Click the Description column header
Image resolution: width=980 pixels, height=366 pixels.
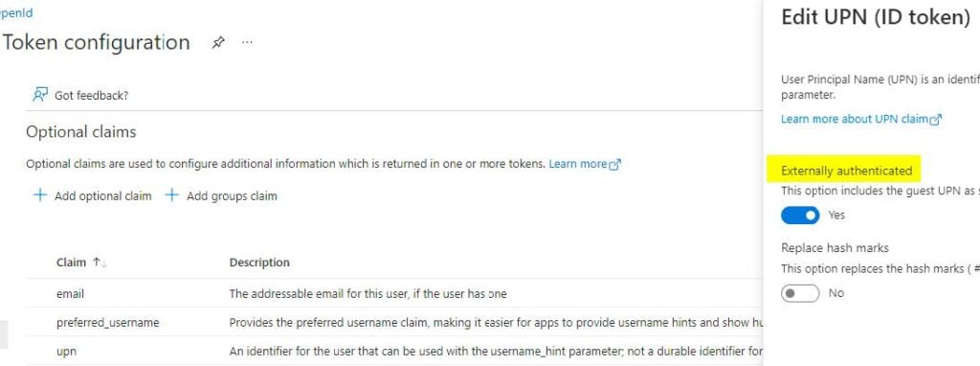pos(259,263)
